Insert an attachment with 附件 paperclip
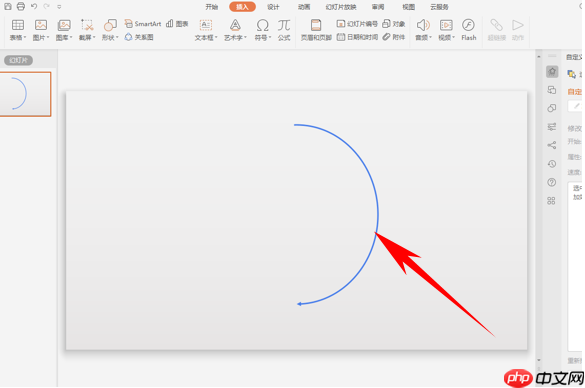Viewport: 585px width, 388px height. tap(394, 37)
